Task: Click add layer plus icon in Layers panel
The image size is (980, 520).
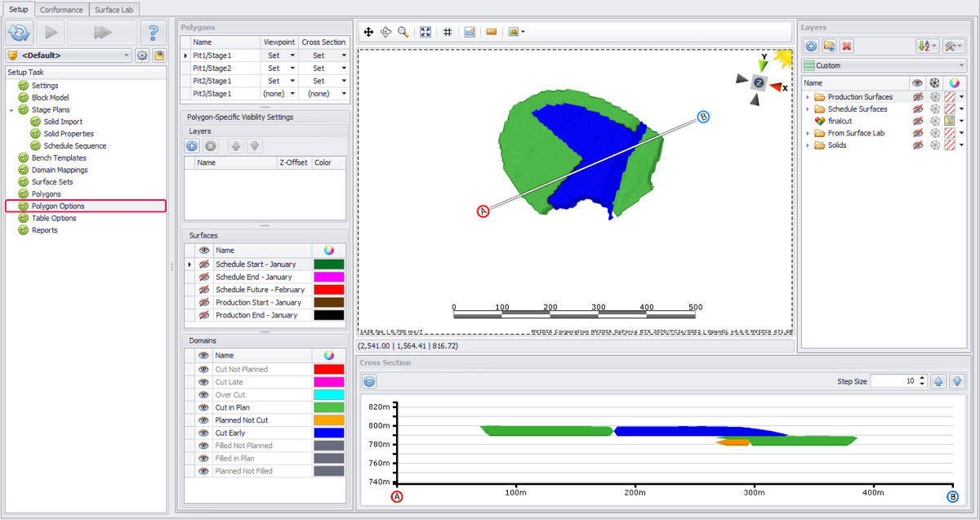Action: (x=812, y=47)
